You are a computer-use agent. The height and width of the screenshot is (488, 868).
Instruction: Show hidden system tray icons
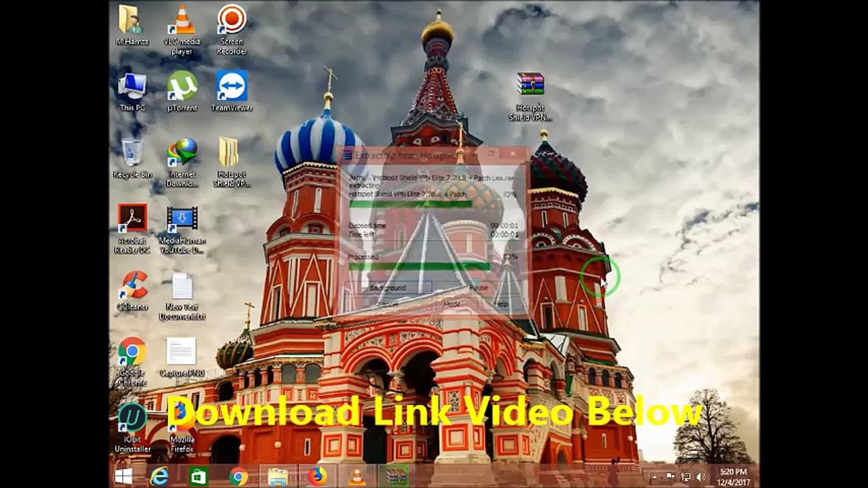click(x=656, y=477)
